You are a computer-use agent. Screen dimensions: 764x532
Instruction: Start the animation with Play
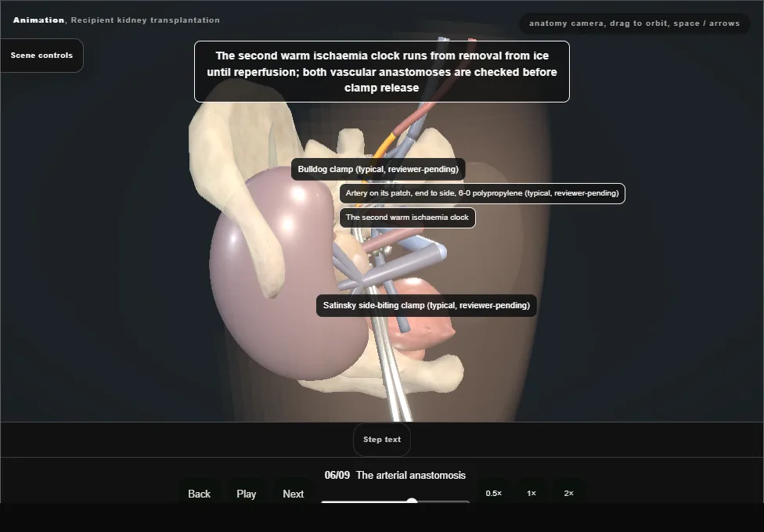click(x=247, y=494)
